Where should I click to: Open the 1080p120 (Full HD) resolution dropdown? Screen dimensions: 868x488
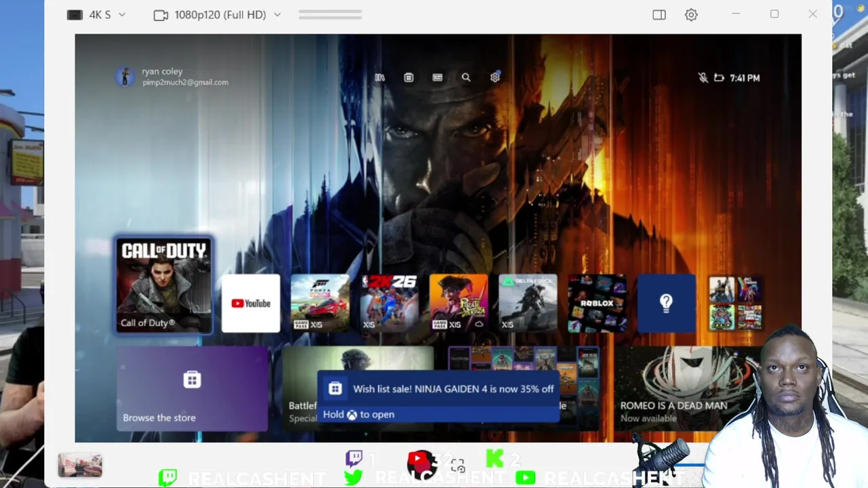coord(218,14)
